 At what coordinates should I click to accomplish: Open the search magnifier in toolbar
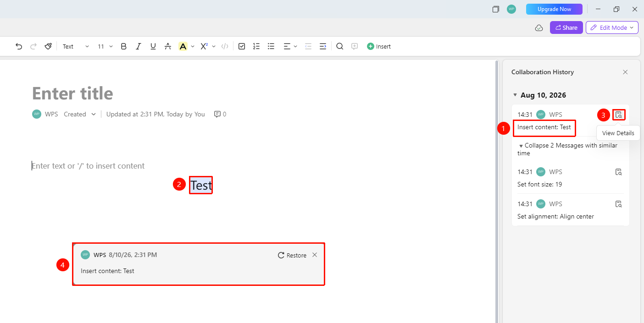tap(339, 46)
